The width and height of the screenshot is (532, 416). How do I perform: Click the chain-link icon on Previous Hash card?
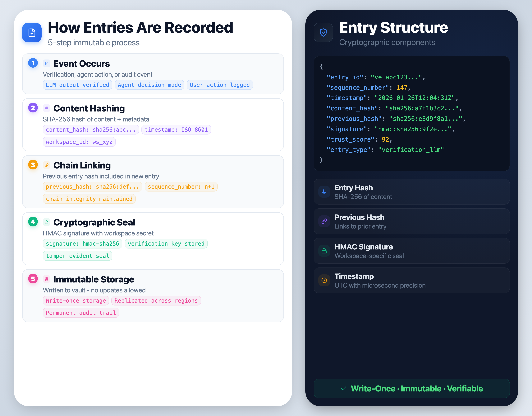click(x=324, y=221)
